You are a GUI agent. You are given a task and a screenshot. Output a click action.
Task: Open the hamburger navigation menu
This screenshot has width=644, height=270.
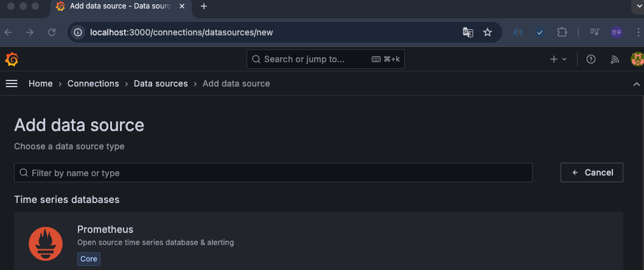click(x=12, y=83)
